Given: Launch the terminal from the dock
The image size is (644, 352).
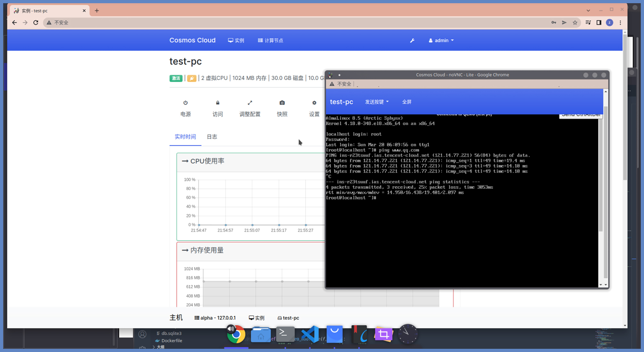Looking at the screenshot, I should (285, 334).
